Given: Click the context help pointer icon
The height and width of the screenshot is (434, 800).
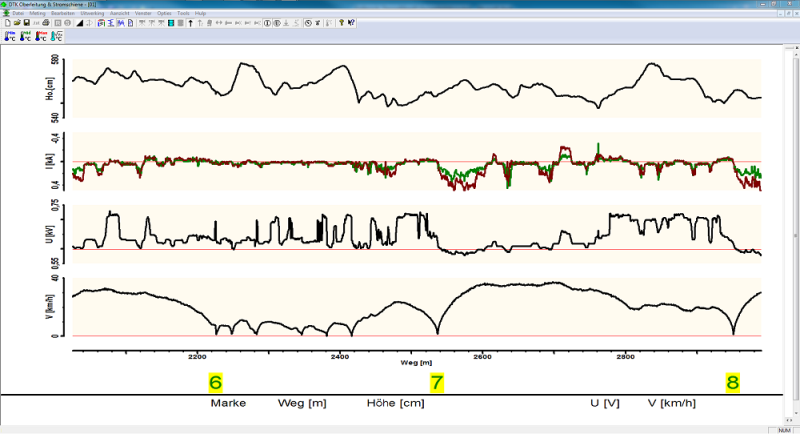Looking at the screenshot, I should point(351,22).
